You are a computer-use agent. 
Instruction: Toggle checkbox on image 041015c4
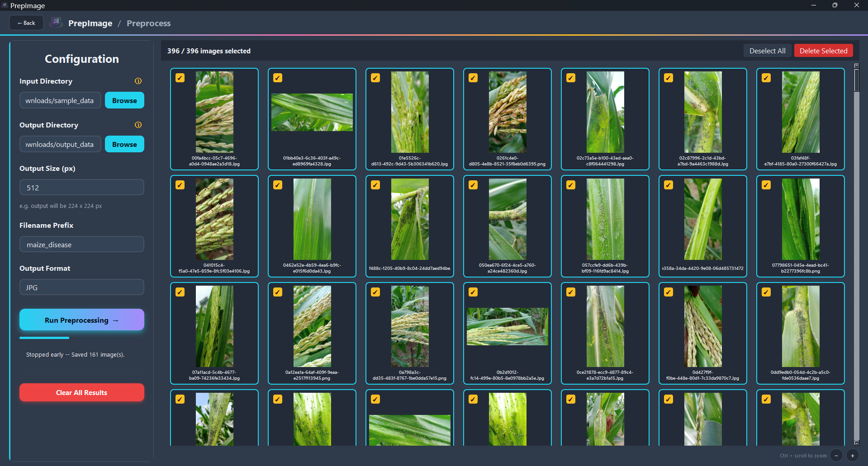pos(180,185)
